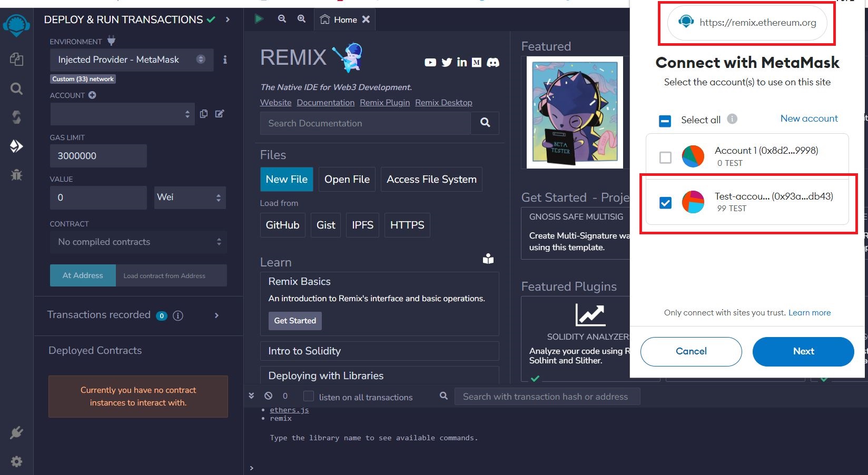
Task: Uncheck the Test-account checkbox
Action: click(665, 203)
